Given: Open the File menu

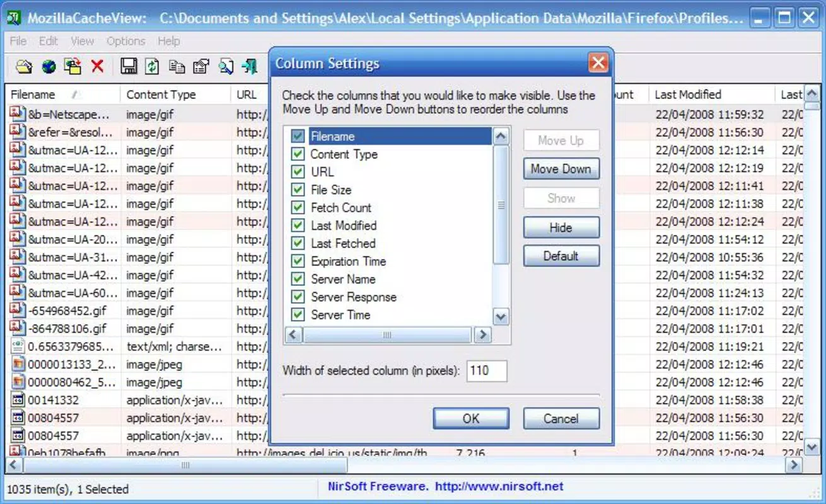Looking at the screenshot, I should pos(18,42).
